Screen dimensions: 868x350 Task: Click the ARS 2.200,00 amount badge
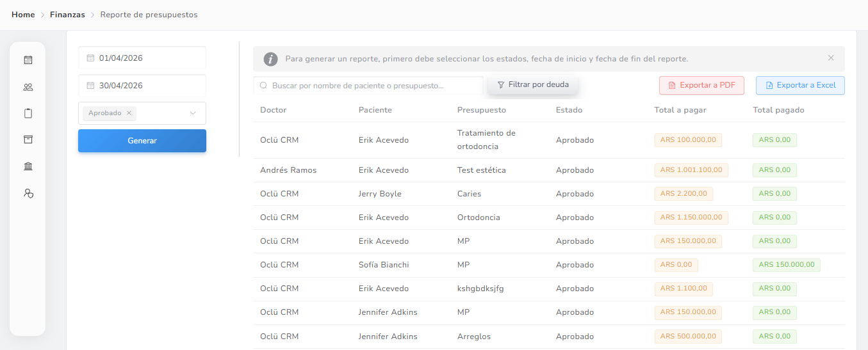click(x=684, y=194)
